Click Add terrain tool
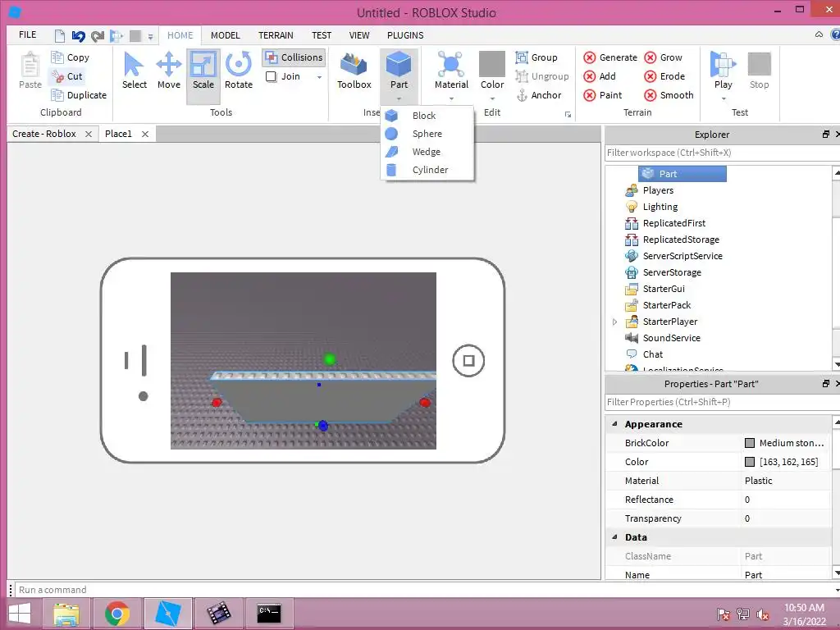This screenshot has height=630, width=840. (600, 76)
